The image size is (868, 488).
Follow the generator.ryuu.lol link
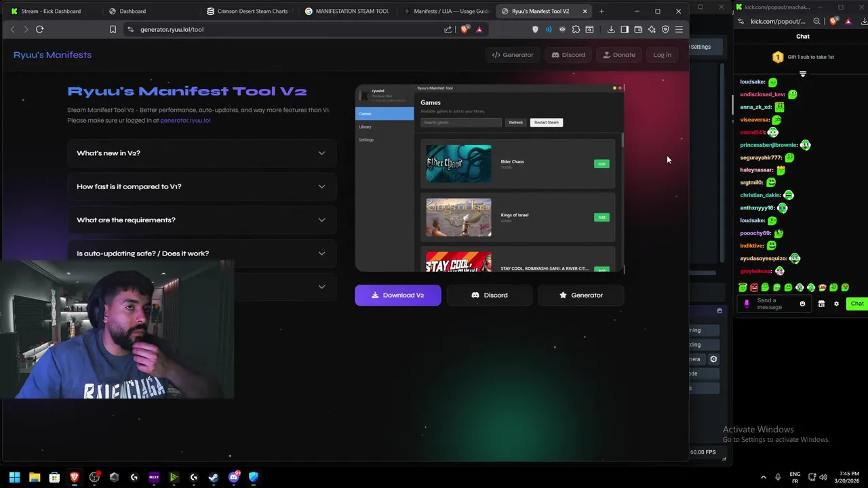pos(185,121)
